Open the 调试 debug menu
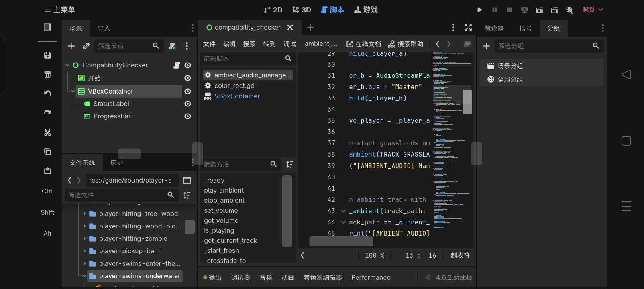The height and width of the screenshot is (289, 644). click(x=289, y=44)
